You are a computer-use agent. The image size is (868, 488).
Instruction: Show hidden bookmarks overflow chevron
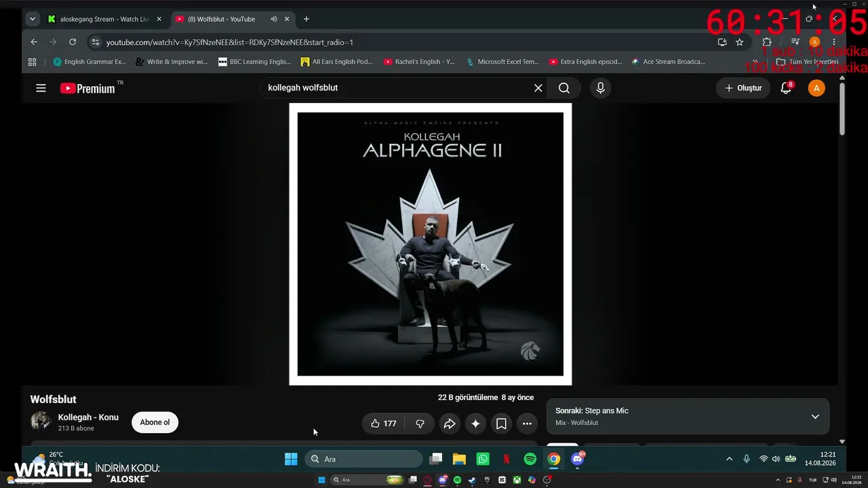pyautogui.click(x=755, y=62)
